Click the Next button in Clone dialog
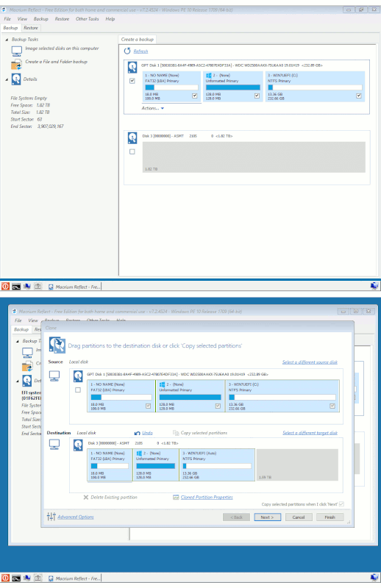 pyautogui.click(x=267, y=517)
